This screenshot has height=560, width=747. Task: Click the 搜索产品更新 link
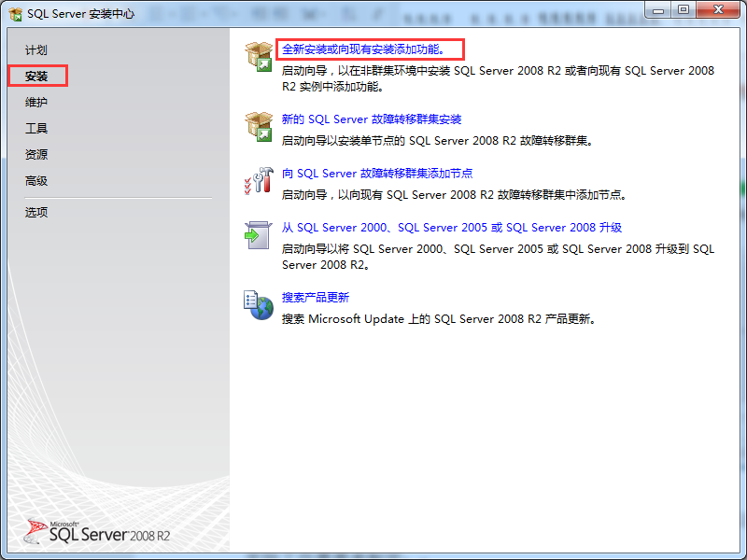[x=316, y=298]
